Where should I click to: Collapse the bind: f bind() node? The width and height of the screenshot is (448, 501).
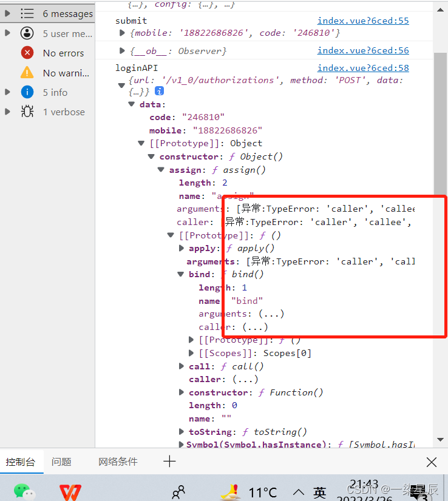click(181, 274)
